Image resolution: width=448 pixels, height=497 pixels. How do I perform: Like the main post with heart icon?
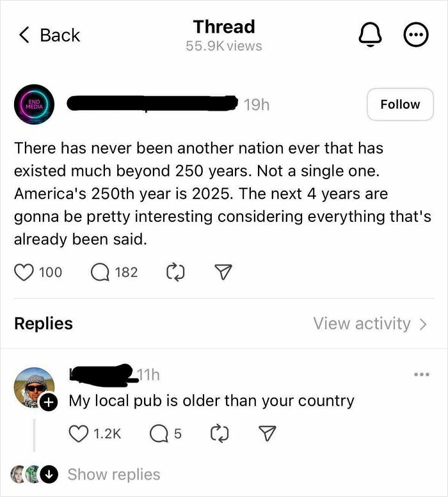tap(24, 272)
